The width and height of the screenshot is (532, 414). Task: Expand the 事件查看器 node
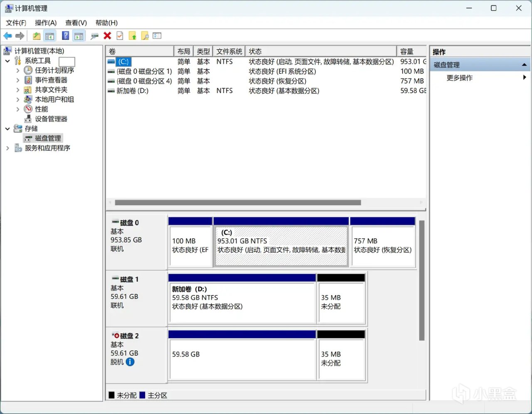(x=17, y=80)
